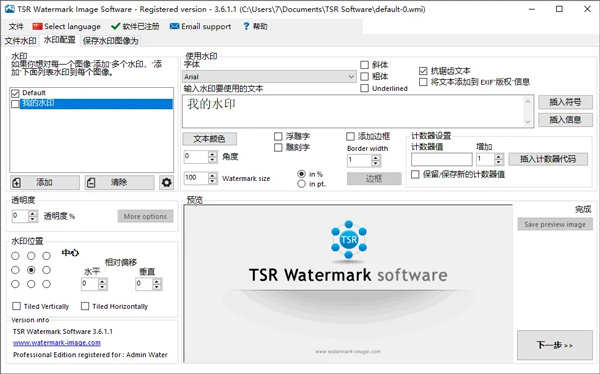Click the 插入计数器代码 button
This screenshot has width=600, height=374.
548,159
